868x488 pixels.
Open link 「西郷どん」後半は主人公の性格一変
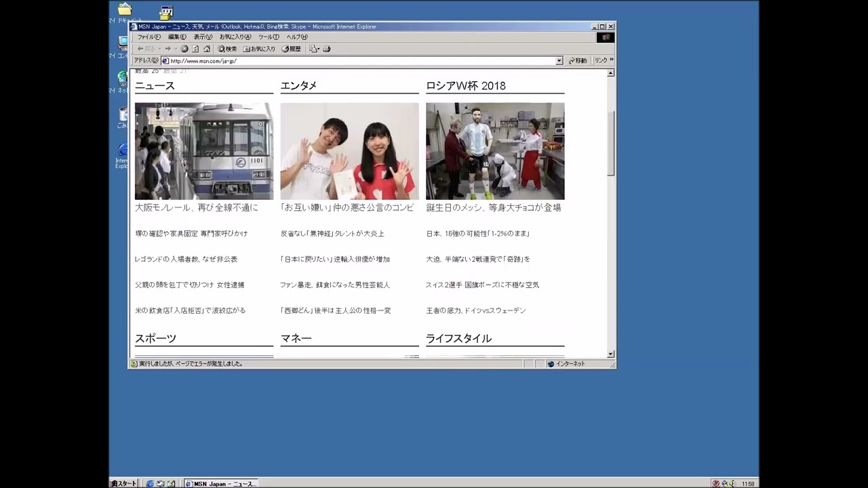[x=336, y=310]
